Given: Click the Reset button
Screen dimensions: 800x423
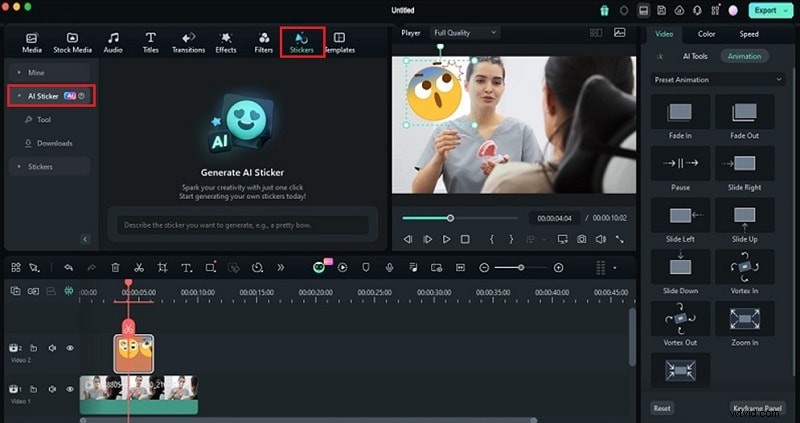Looking at the screenshot, I should pos(662,408).
